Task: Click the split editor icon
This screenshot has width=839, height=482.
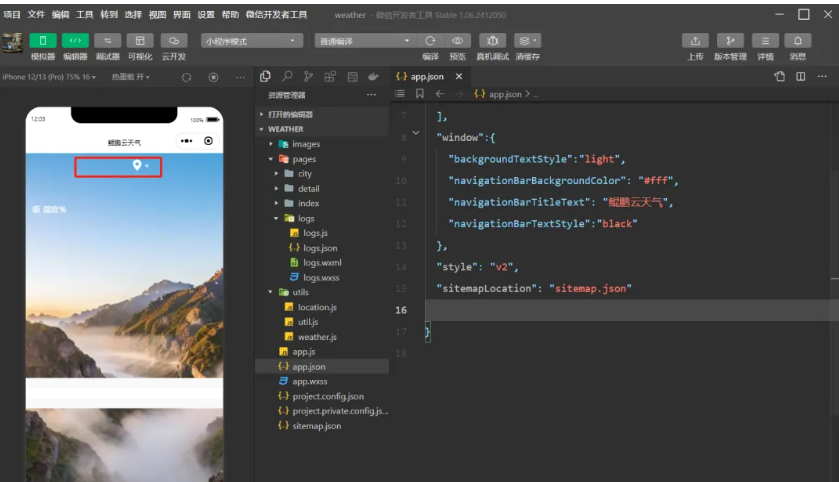Action: [x=800, y=76]
